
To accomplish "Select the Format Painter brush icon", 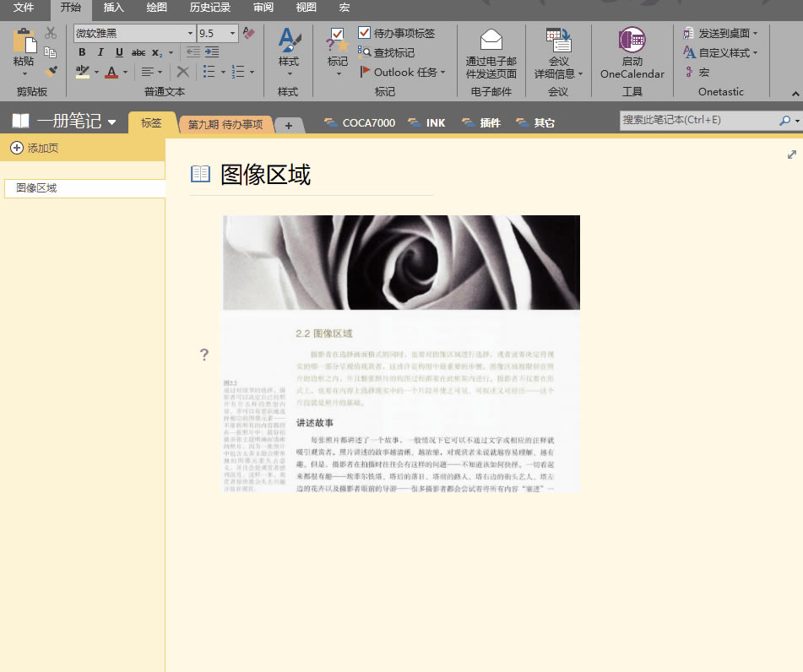I will click(52, 68).
